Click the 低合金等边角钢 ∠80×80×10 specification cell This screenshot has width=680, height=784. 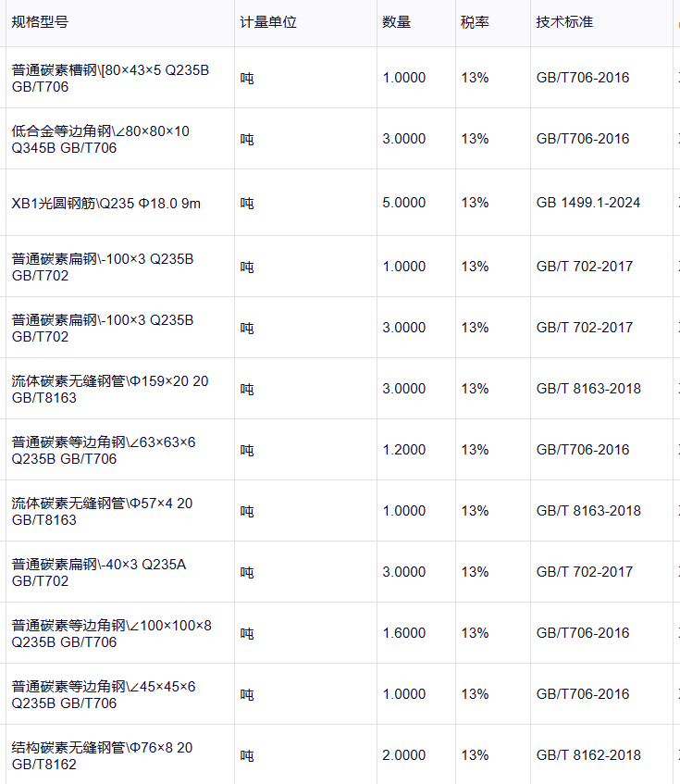101,140
